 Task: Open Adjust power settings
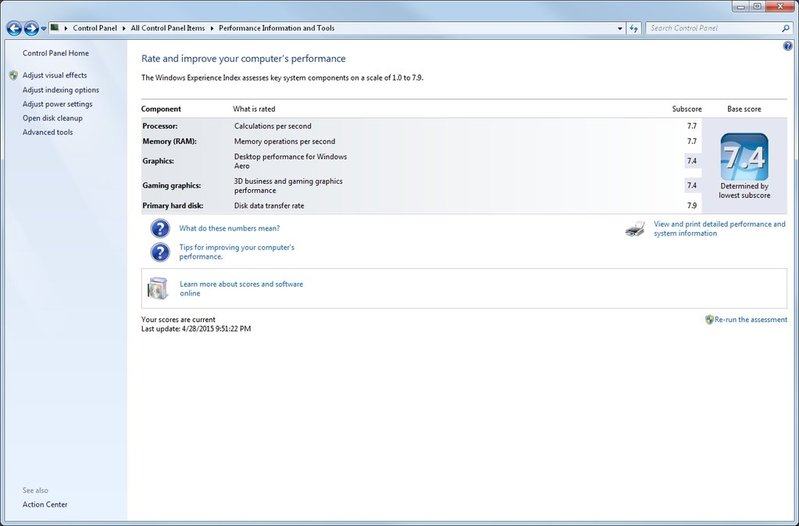(x=58, y=104)
